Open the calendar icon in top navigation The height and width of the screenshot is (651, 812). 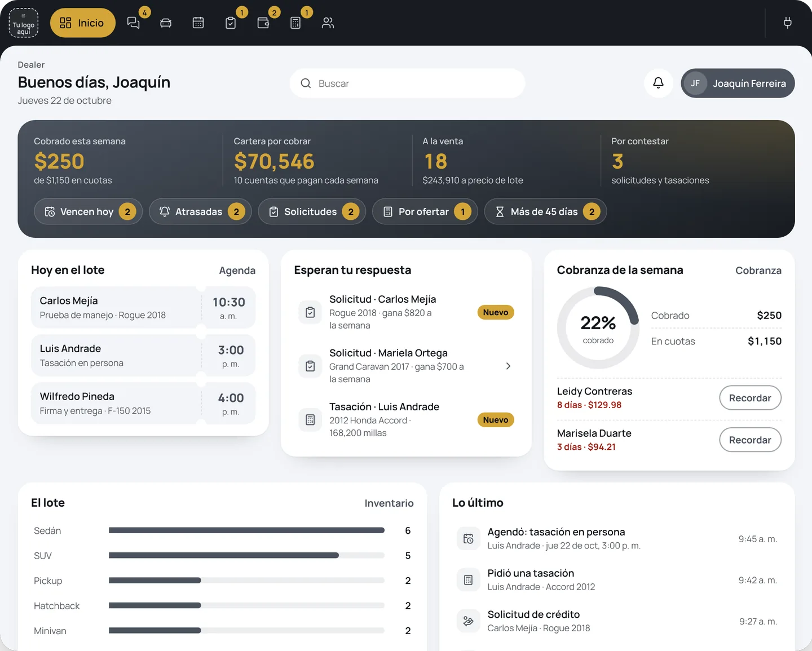click(198, 23)
